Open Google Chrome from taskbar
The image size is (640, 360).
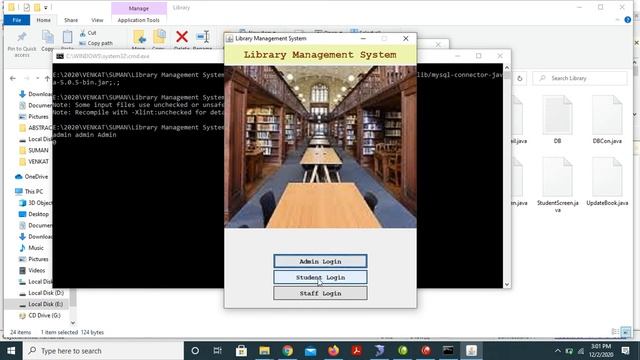[288, 351]
